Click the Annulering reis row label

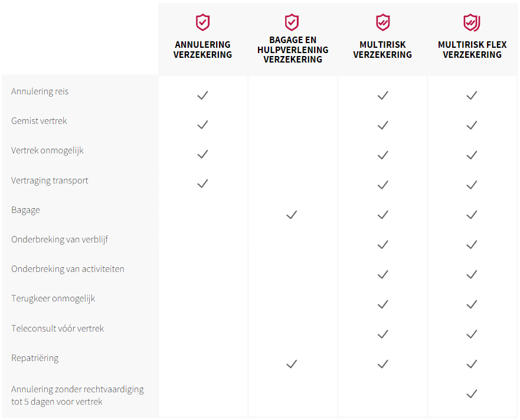pyautogui.click(x=40, y=91)
